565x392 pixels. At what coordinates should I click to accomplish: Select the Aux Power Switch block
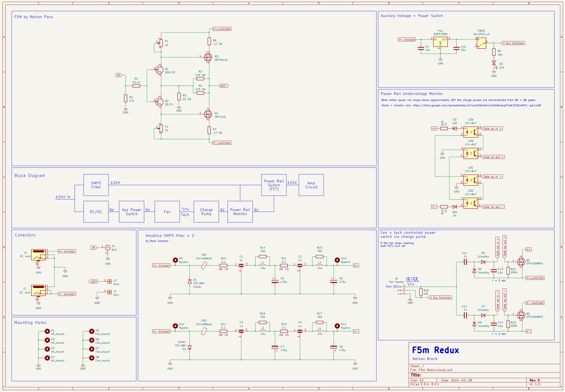click(132, 212)
